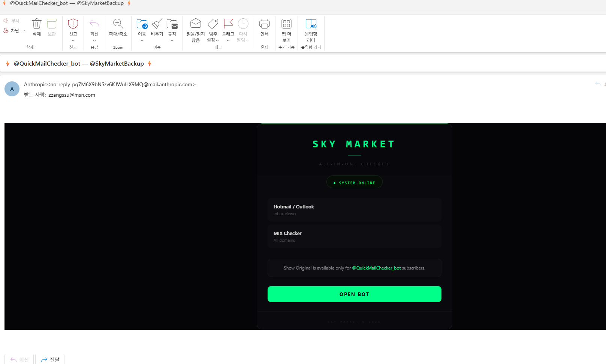Click the Forward (전달) button below message

click(50, 359)
